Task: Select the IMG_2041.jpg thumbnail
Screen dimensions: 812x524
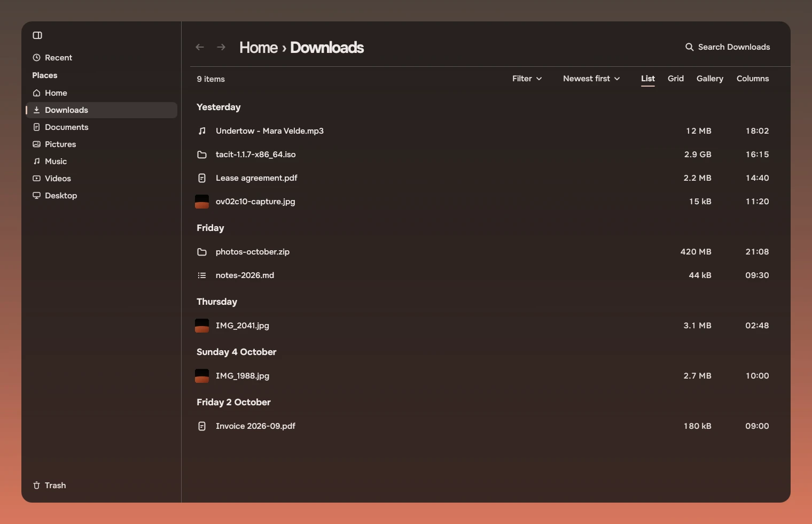Action: (202, 326)
